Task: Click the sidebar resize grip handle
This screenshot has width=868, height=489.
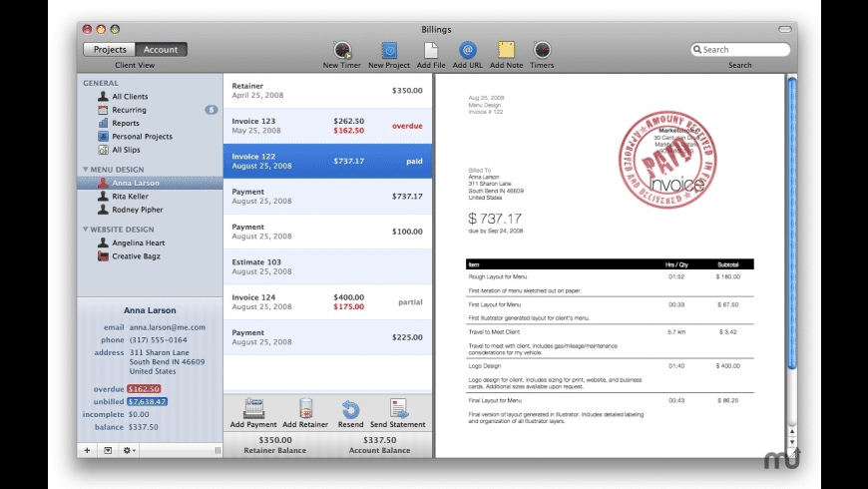Action: [217, 450]
